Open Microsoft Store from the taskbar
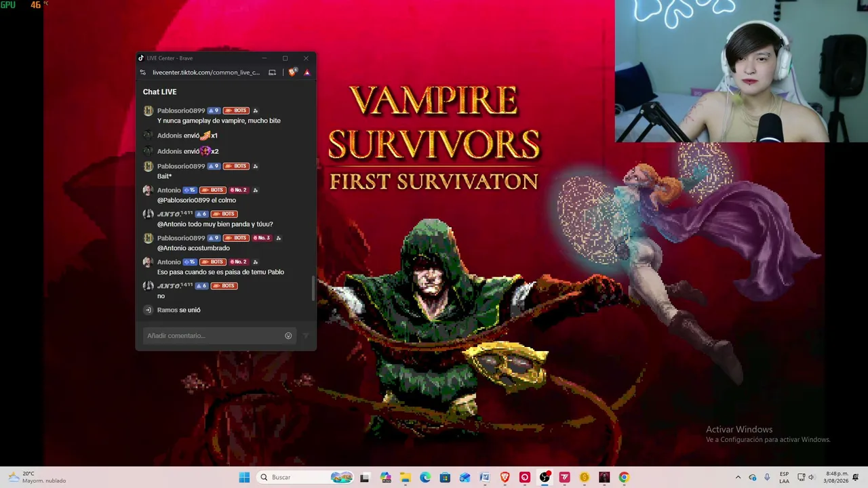 click(445, 477)
